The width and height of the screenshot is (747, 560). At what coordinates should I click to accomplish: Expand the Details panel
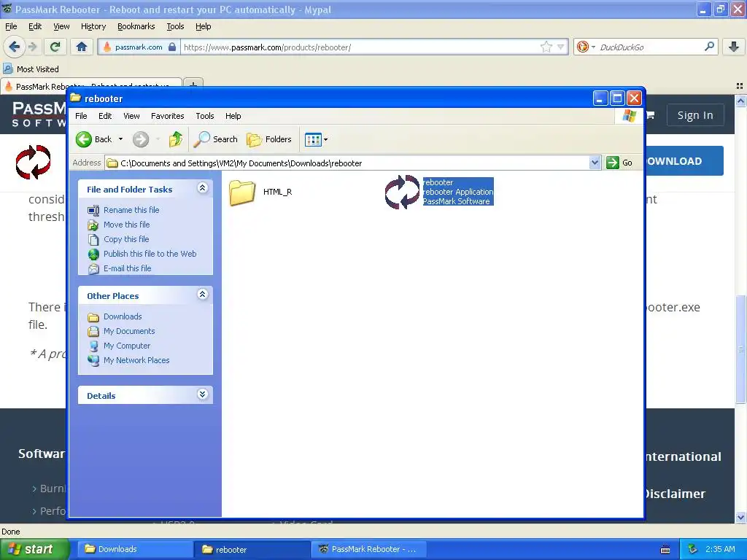coord(203,394)
